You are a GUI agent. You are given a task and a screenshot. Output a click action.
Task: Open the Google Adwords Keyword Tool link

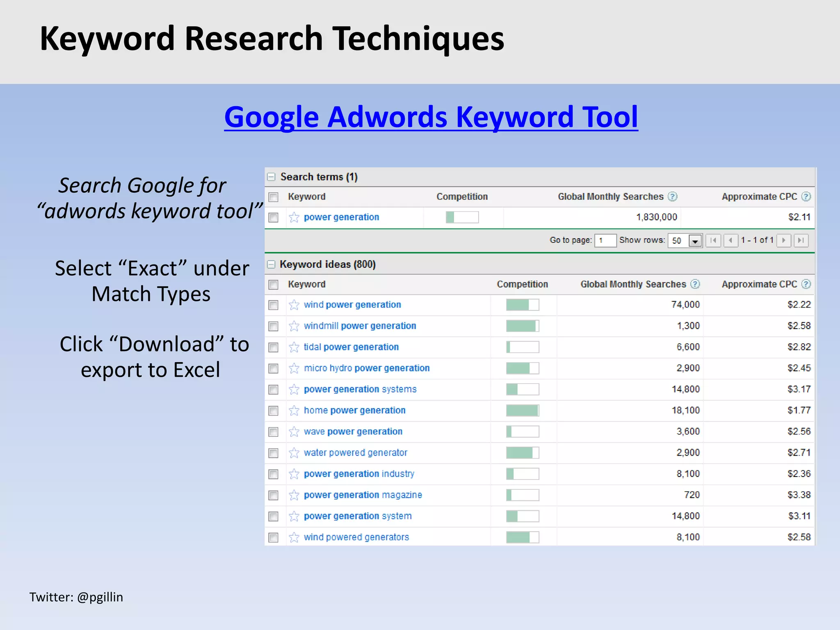[431, 117]
